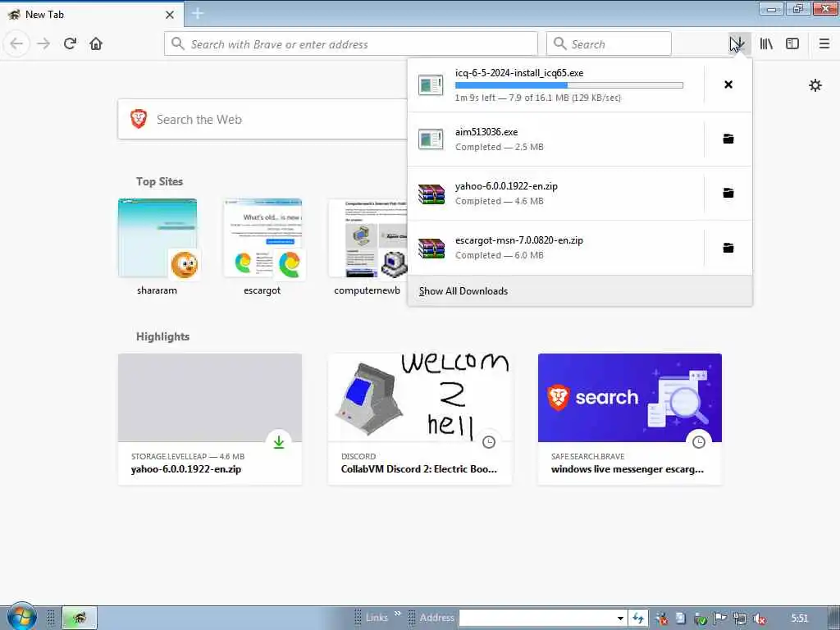
Task: Reload the current page
Action: click(70, 43)
